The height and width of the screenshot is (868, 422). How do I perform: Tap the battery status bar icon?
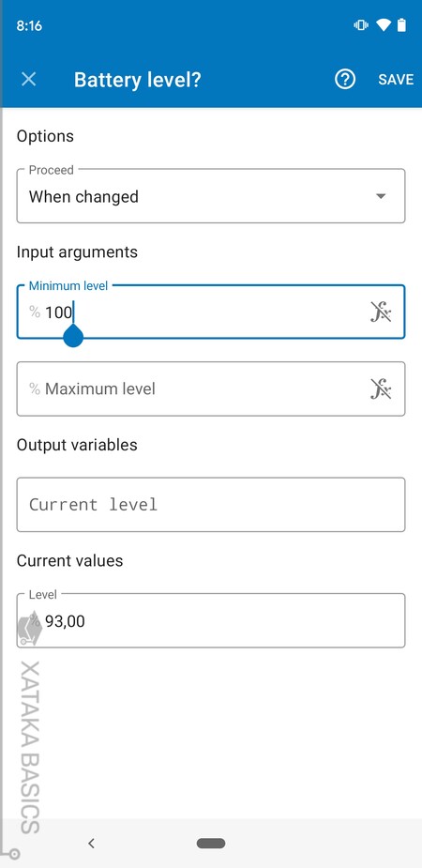tap(401, 25)
